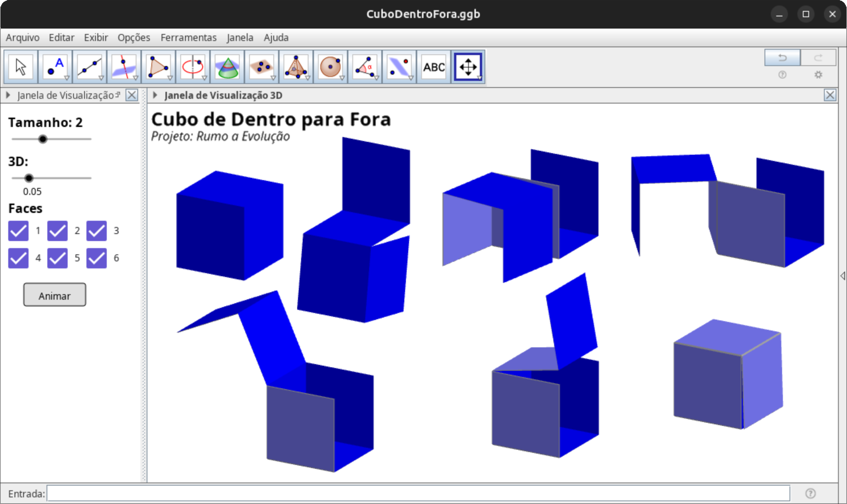Open the Exibir menu
This screenshot has width=847, height=504.
96,38
